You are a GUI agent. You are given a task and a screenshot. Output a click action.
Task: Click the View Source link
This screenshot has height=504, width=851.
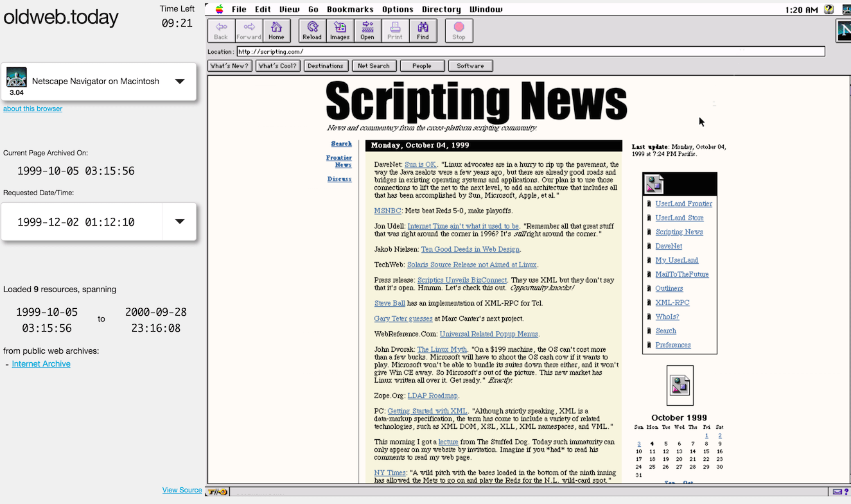(x=182, y=490)
